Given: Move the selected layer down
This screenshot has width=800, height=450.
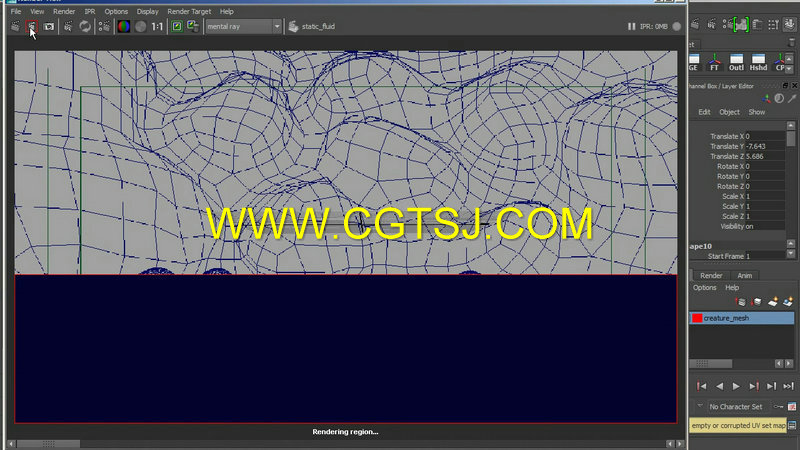Looking at the screenshot, I should tap(757, 303).
